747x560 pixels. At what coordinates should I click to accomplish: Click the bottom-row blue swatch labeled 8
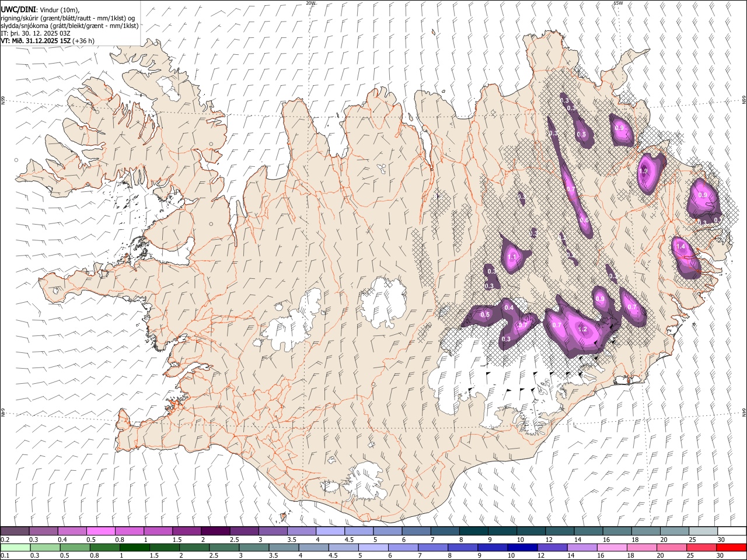point(462,547)
